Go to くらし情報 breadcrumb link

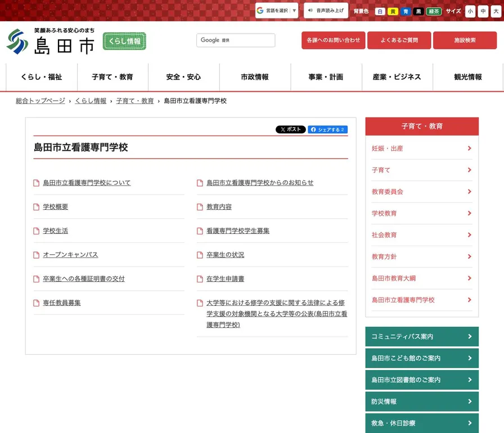click(91, 101)
